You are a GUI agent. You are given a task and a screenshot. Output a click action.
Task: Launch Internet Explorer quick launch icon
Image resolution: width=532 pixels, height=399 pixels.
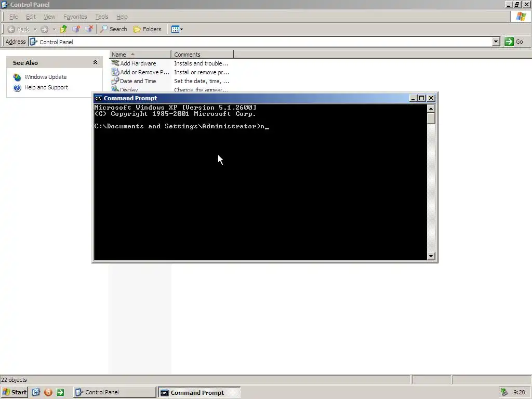coord(36,392)
